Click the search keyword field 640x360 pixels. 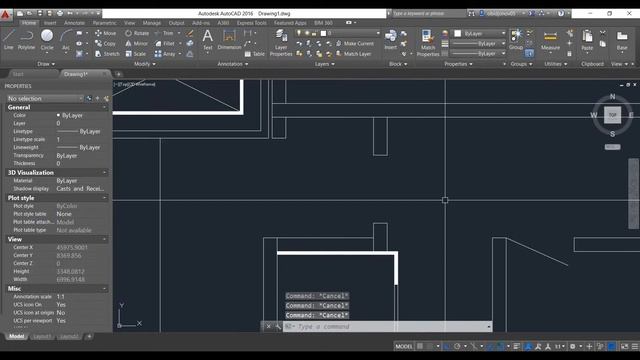pyautogui.click(x=429, y=13)
